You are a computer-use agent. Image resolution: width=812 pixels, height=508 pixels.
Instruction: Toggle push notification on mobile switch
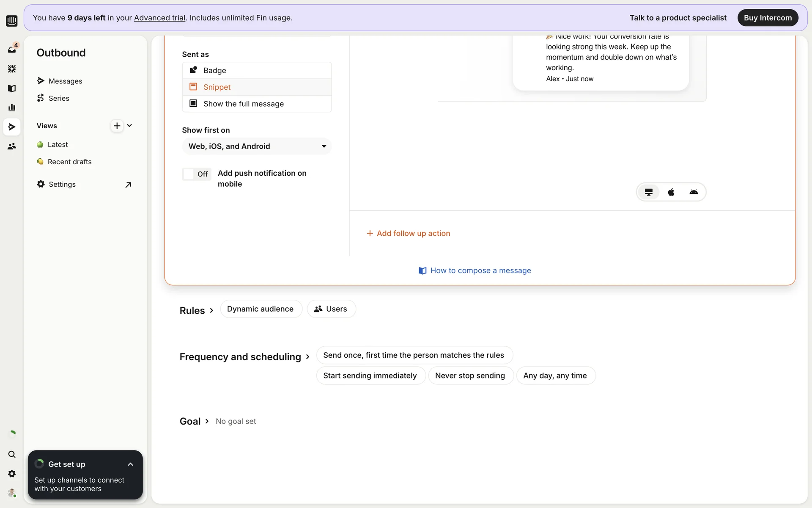click(196, 174)
